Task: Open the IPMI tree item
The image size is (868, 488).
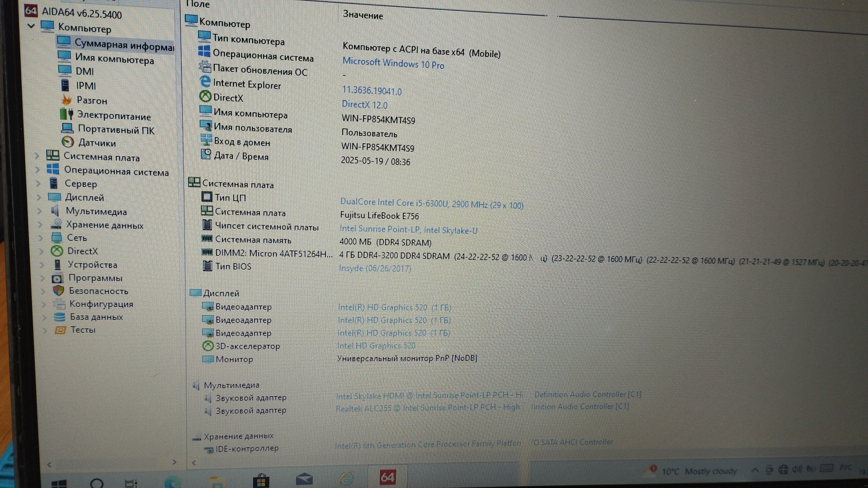Action: point(85,86)
